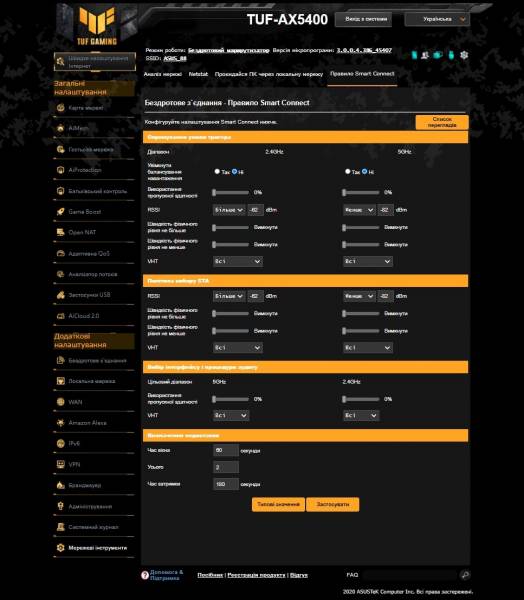Open 5GHz RSSI 'Менше' dropdown in trigger section
This screenshot has width=524, height=600.
pos(359,210)
